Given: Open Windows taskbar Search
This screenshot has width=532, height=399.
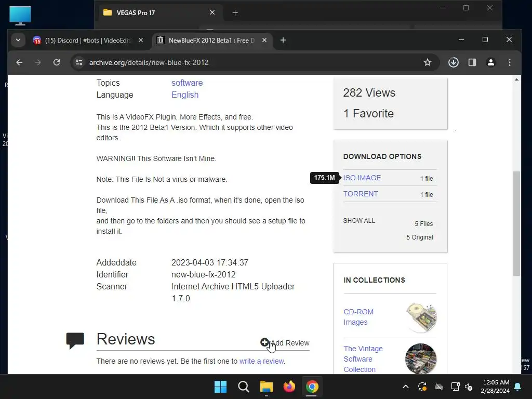Looking at the screenshot, I should [x=244, y=387].
